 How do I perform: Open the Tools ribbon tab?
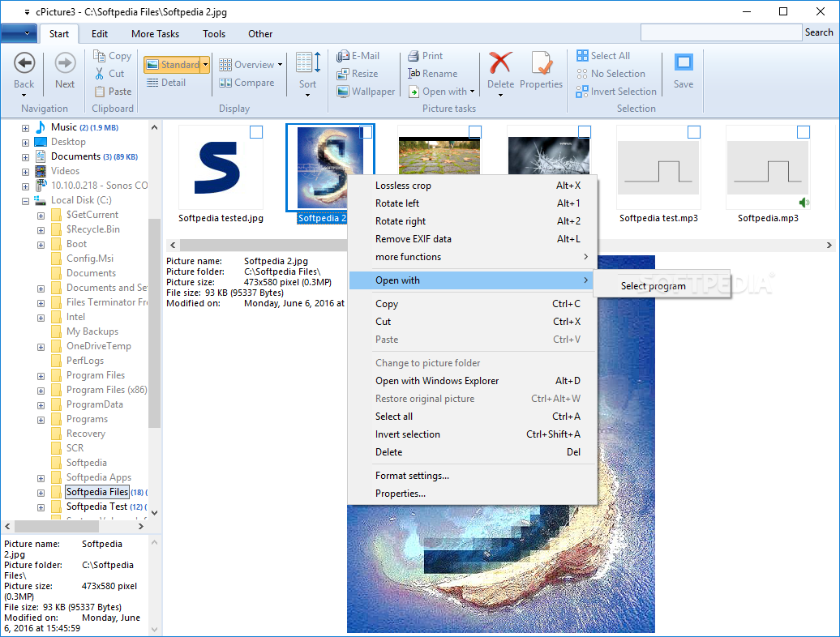214,34
